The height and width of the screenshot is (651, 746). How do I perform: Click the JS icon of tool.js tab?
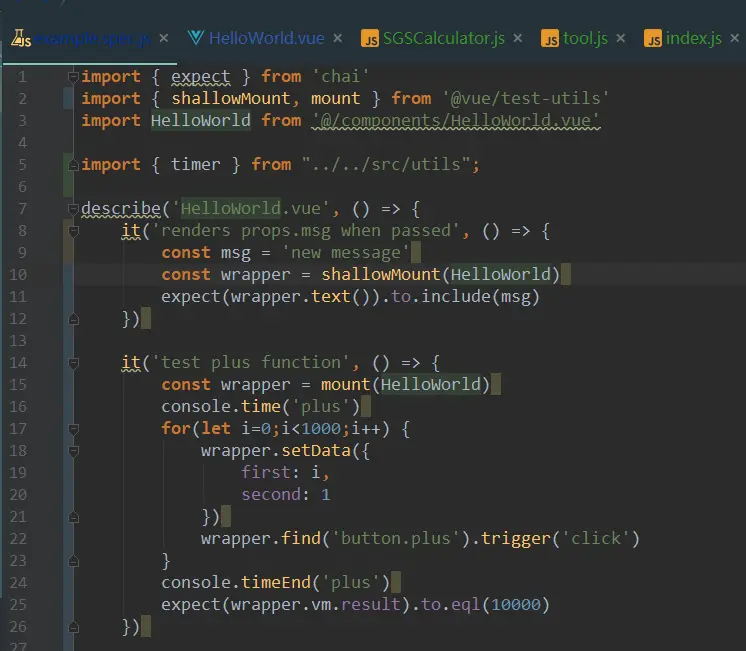click(x=550, y=39)
